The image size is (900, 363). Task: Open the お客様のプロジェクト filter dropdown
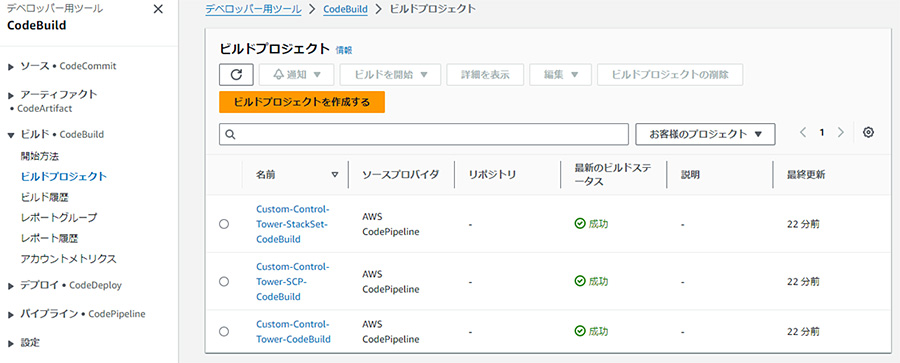coord(705,134)
